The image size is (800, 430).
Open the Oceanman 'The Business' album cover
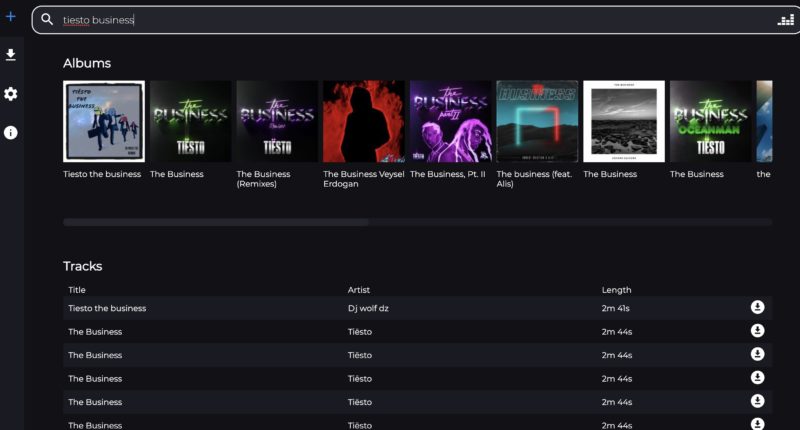pyautogui.click(x=710, y=121)
